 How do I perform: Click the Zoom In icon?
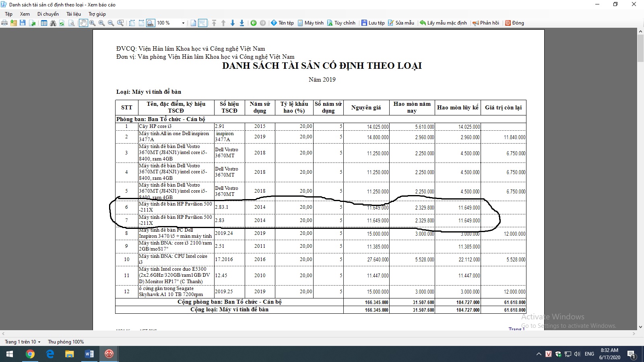click(102, 23)
